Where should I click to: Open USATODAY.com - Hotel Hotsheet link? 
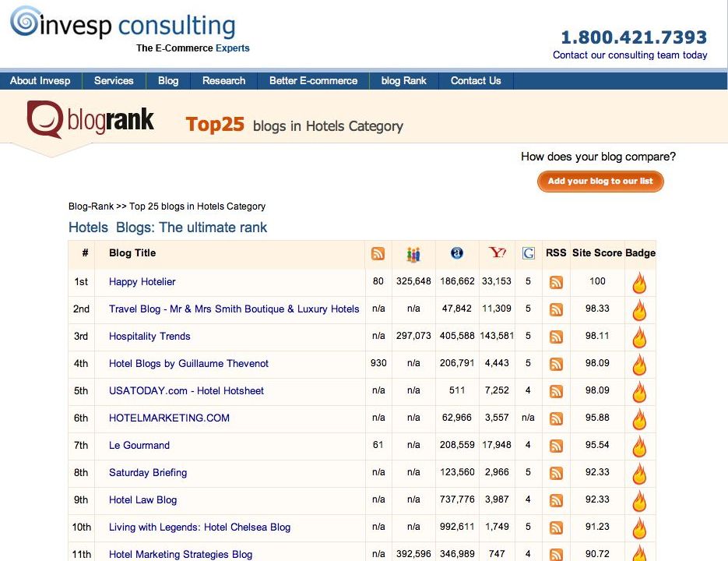(x=186, y=391)
